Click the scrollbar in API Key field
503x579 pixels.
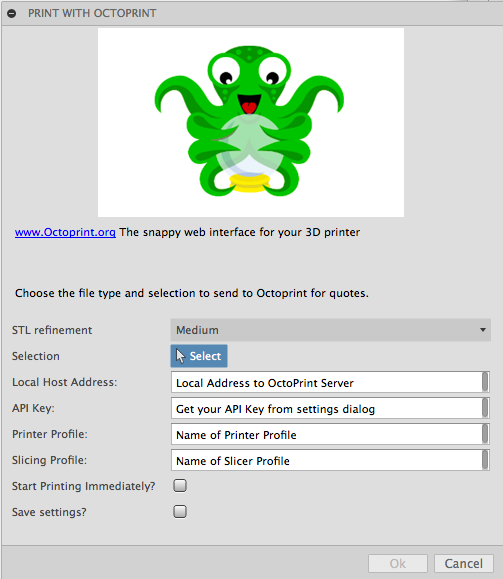point(485,408)
